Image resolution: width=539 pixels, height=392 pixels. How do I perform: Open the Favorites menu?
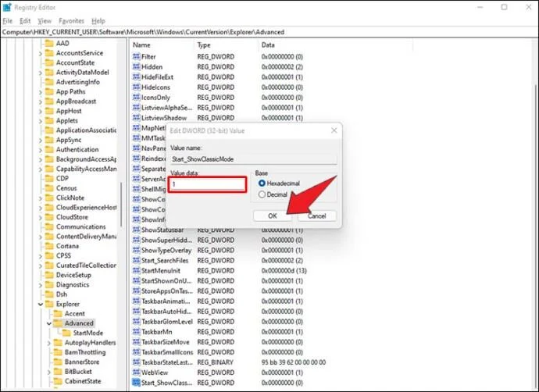coord(72,21)
